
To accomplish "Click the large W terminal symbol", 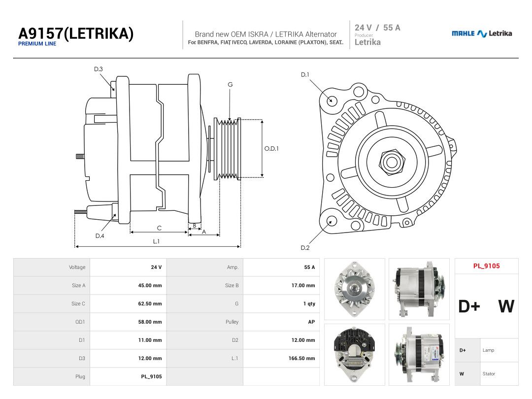I will tap(506, 306).
